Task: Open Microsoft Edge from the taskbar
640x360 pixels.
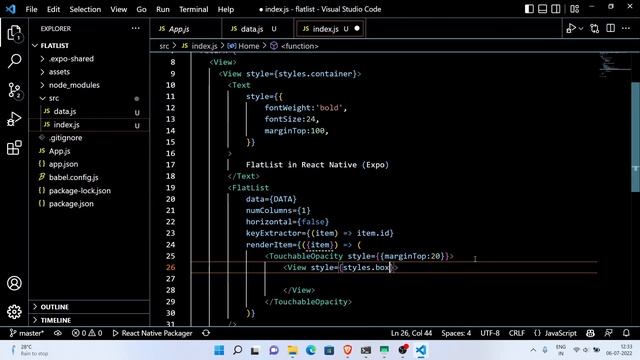Action: [x=311, y=350]
